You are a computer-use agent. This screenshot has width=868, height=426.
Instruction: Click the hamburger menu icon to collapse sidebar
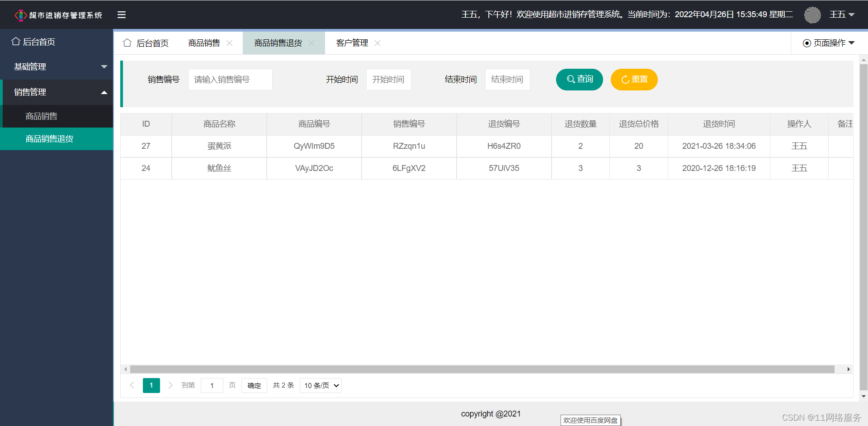121,15
